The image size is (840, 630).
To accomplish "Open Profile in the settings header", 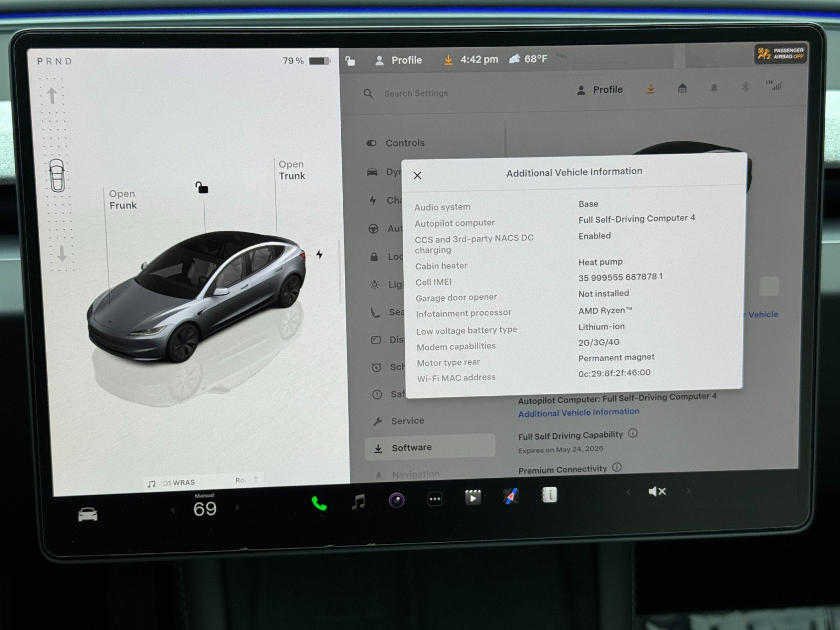I will coord(600,90).
